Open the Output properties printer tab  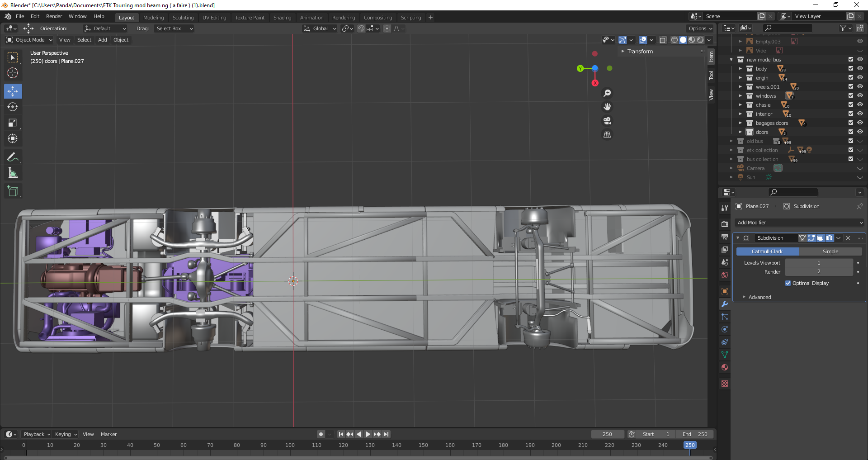click(725, 237)
